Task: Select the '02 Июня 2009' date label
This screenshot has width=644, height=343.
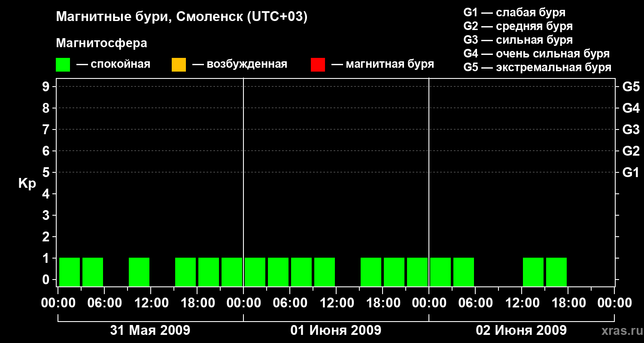Action: [x=521, y=331]
